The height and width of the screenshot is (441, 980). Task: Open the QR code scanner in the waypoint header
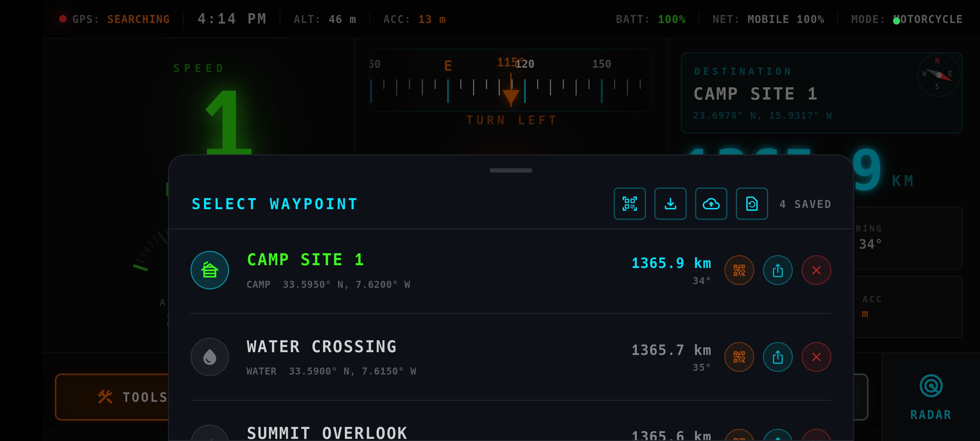pos(629,204)
